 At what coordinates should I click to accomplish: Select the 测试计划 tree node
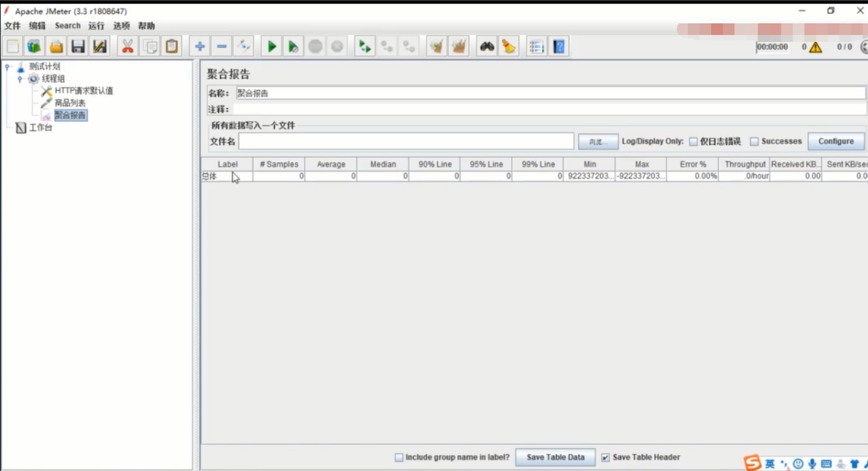(x=44, y=66)
